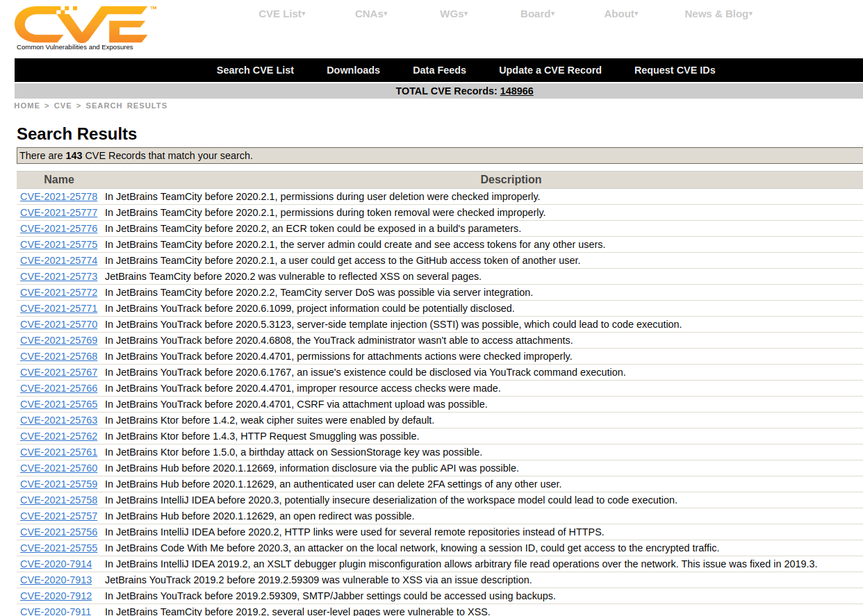Open CVE-2021-25759 record
This screenshot has width=863, height=616.
point(59,484)
